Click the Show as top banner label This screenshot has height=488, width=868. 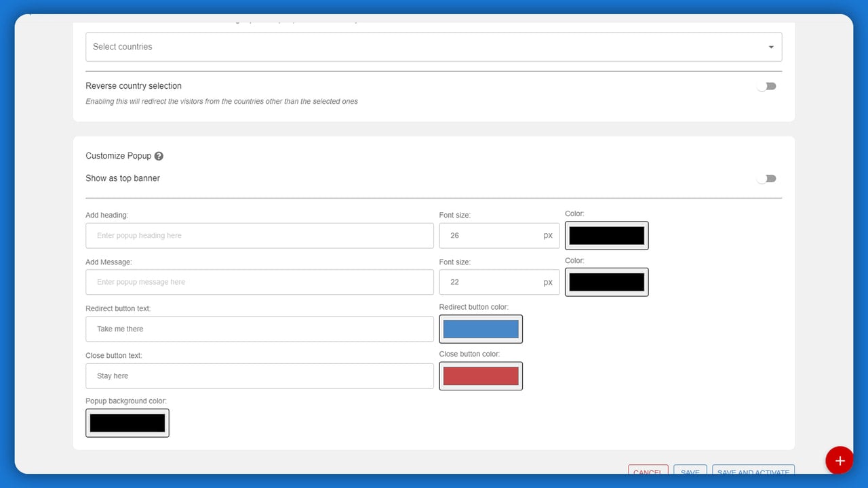pyautogui.click(x=123, y=178)
